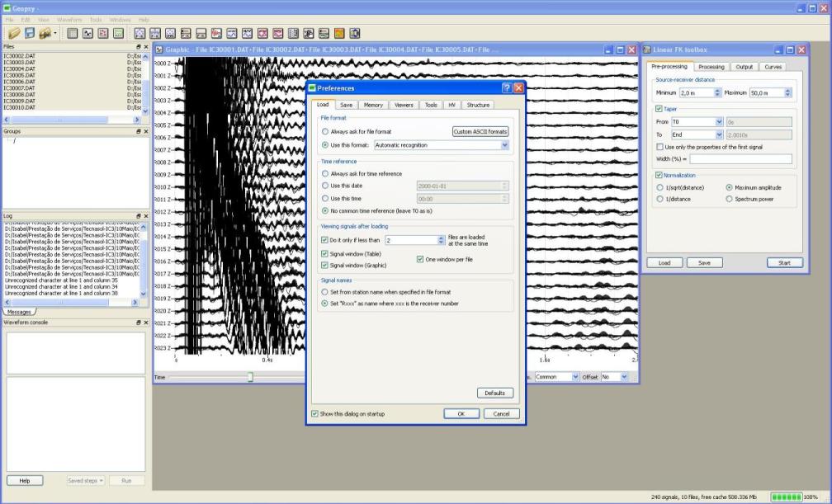Click the blue floppy disk save icon

click(x=29, y=34)
